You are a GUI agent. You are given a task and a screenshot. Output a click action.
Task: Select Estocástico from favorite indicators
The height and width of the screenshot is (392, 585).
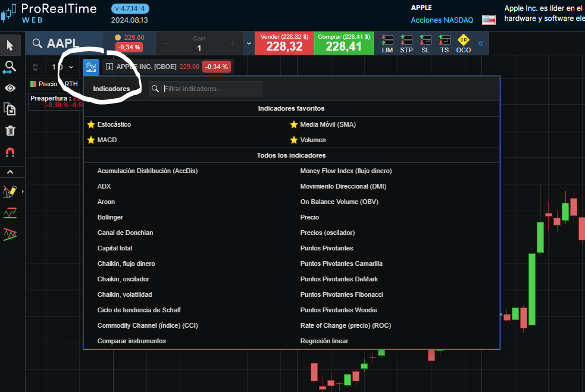point(114,124)
